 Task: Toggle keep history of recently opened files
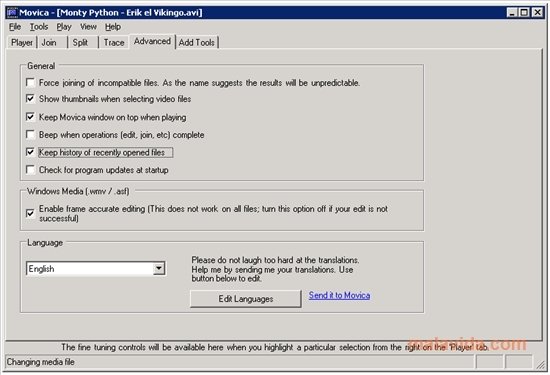pos(31,152)
